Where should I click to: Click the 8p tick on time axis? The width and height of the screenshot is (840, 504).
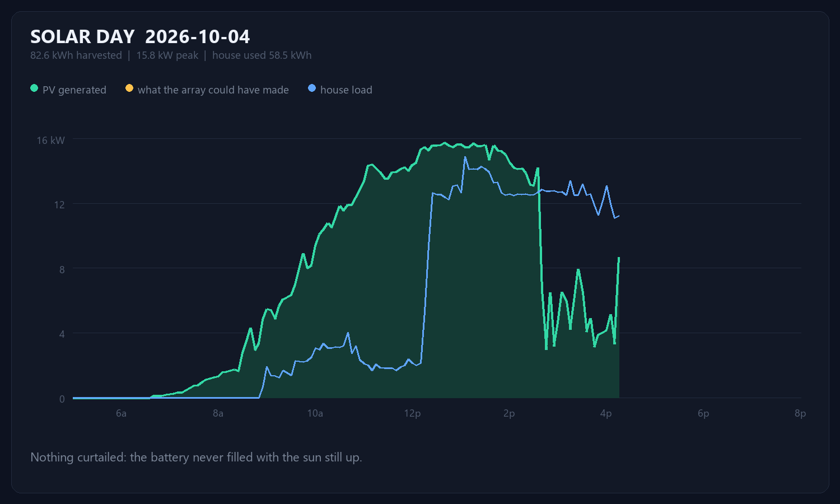[800, 414]
